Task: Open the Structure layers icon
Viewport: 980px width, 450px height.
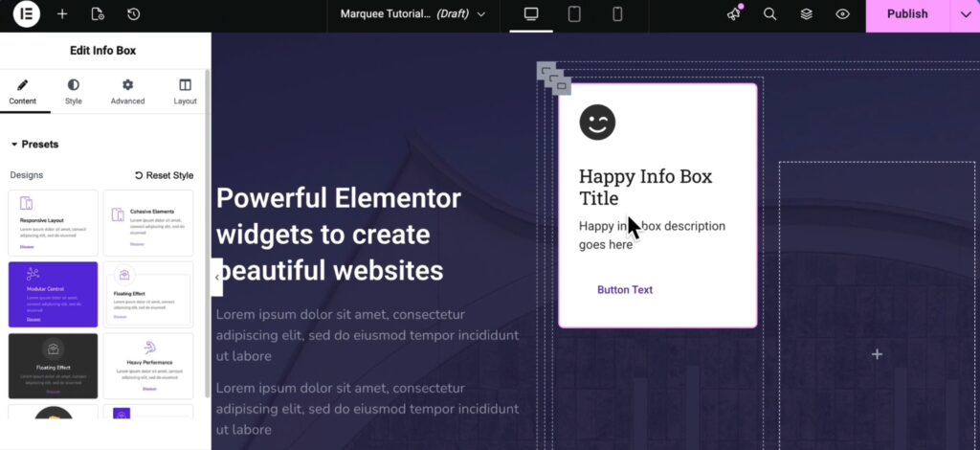Action: (x=806, y=14)
